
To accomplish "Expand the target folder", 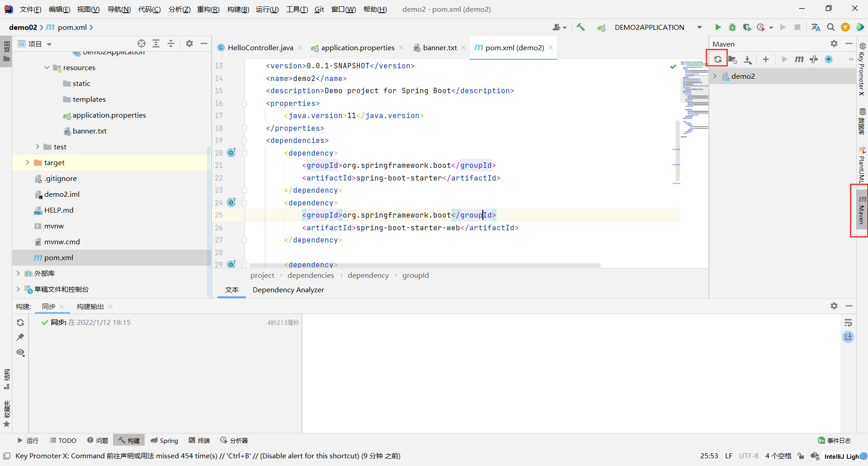I will click(x=28, y=162).
